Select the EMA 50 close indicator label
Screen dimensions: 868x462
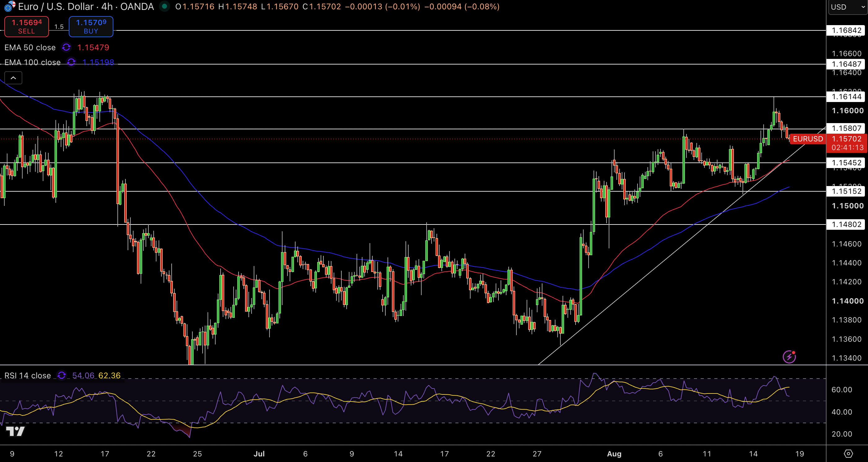tap(30, 47)
